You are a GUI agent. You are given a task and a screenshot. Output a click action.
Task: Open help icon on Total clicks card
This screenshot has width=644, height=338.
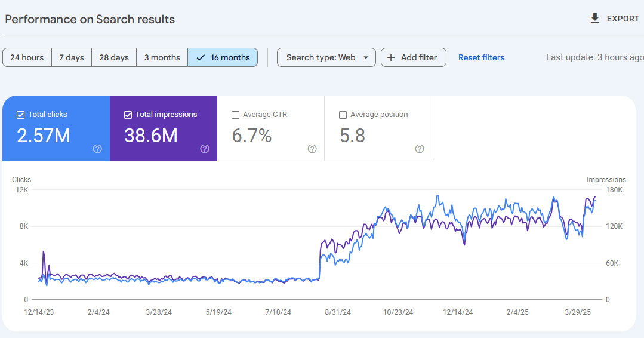click(x=97, y=149)
